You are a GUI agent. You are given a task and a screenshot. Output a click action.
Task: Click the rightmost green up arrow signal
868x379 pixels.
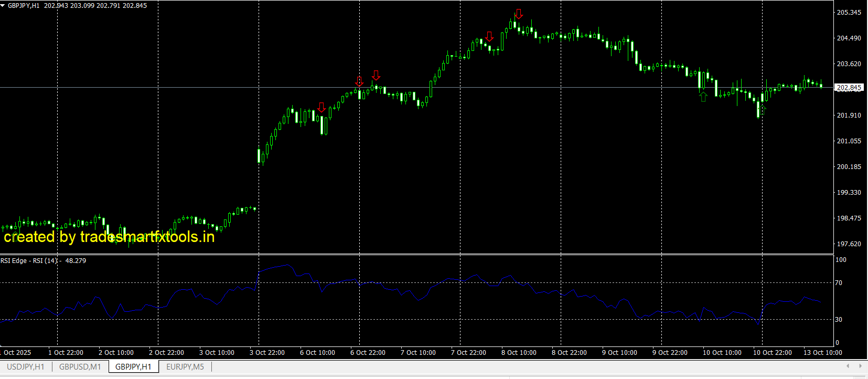763,110
